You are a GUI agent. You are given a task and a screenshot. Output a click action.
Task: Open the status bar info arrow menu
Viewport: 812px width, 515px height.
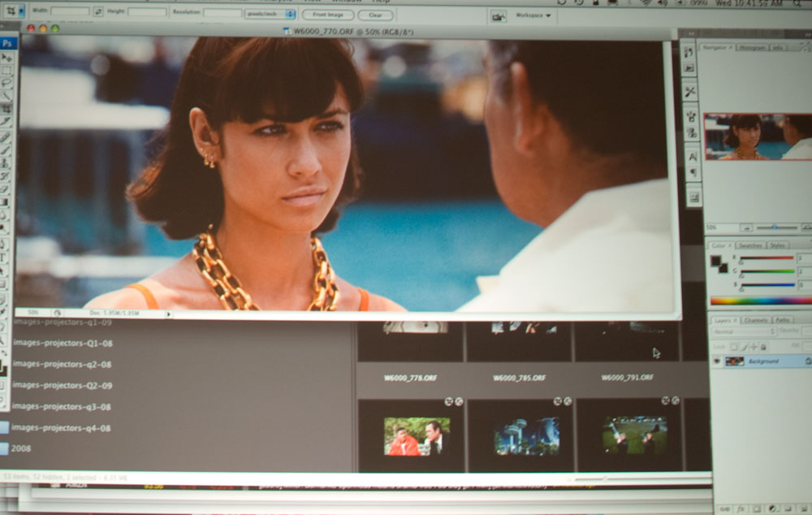click(168, 314)
